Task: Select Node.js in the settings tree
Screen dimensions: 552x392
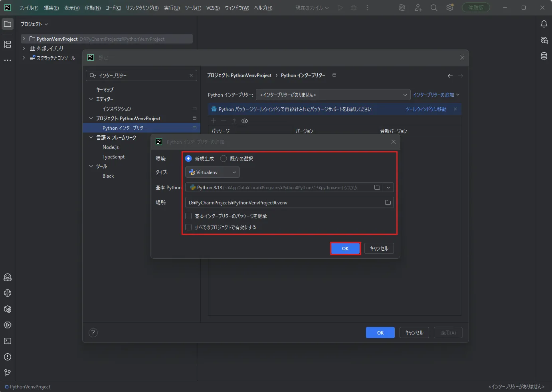Action: [x=111, y=147]
